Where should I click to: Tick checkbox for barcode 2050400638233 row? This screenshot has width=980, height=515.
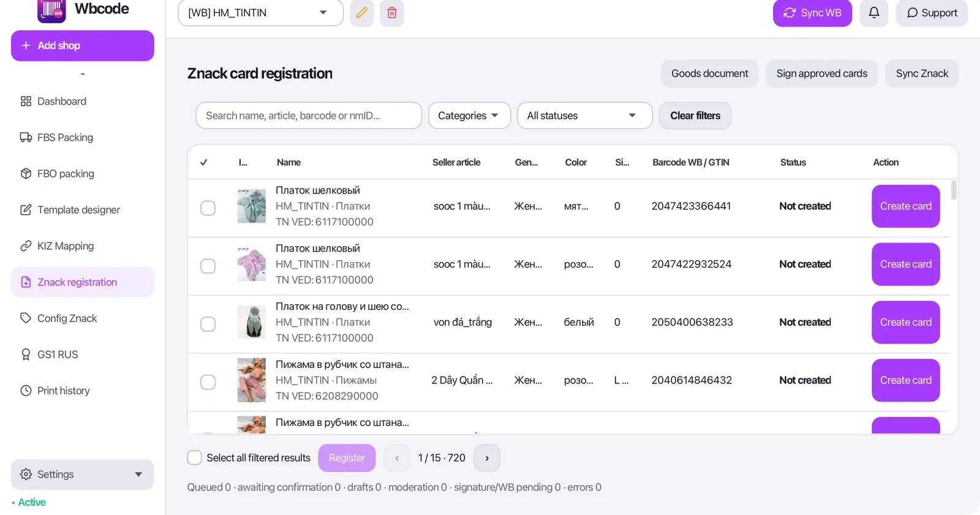coord(208,324)
